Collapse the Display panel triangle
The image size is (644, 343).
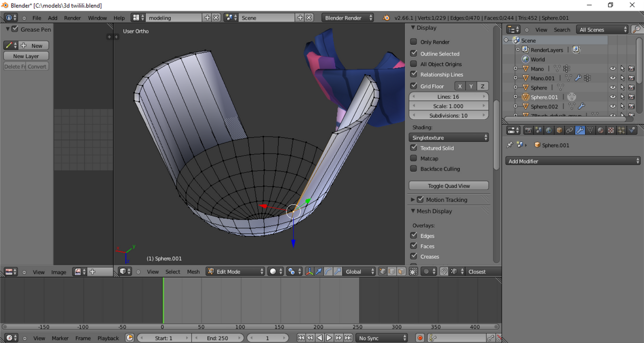pyautogui.click(x=413, y=27)
